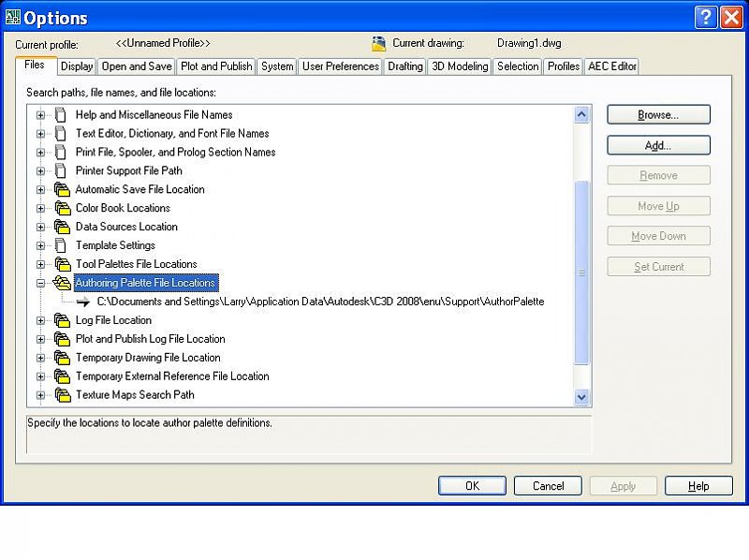Click the Temporary External Reference folder icon

pos(62,376)
